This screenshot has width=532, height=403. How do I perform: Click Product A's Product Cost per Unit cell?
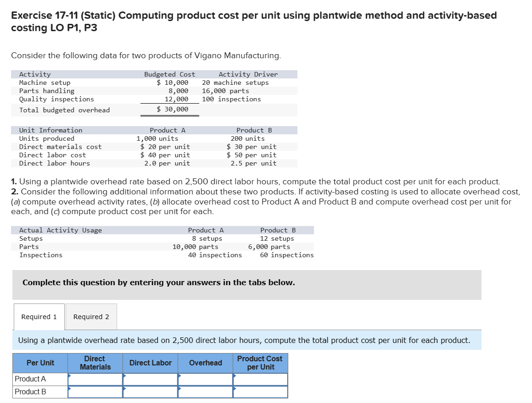260,379
